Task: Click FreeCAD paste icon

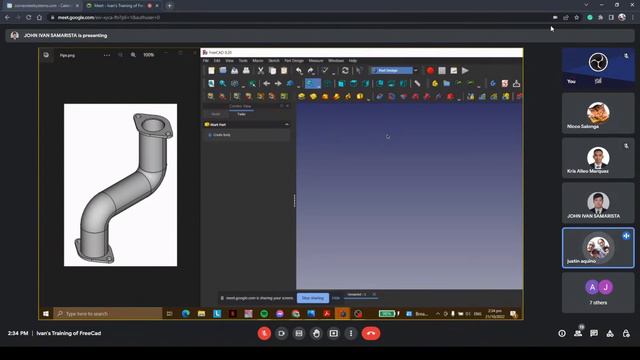Action: click(x=284, y=71)
